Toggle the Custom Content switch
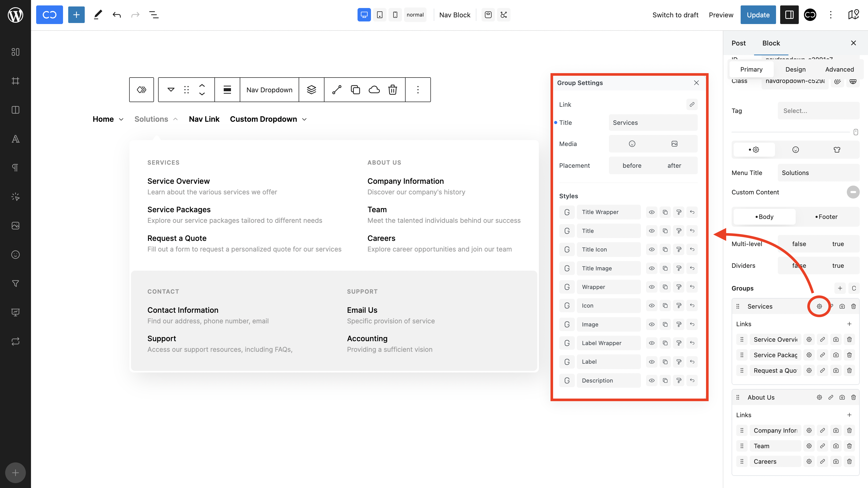The image size is (868, 488). click(x=853, y=192)
